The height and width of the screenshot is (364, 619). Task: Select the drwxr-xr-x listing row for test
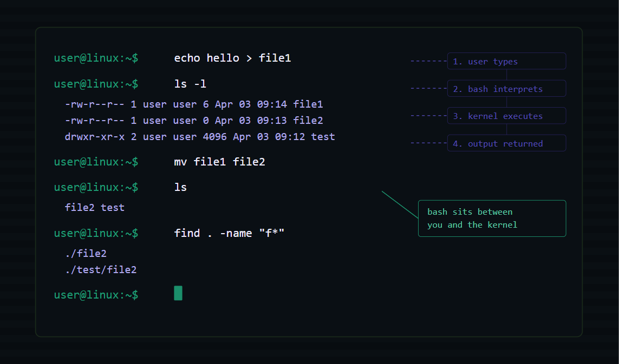point(200,136)
